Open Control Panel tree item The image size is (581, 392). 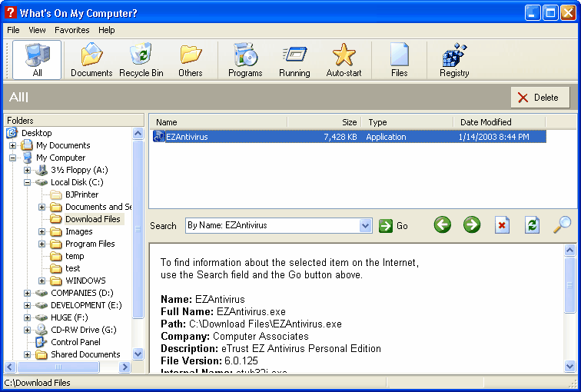[x=75, y=342]
